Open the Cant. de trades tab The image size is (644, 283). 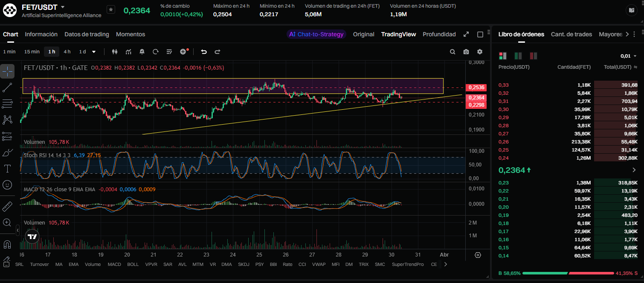[x=571, y=34]
